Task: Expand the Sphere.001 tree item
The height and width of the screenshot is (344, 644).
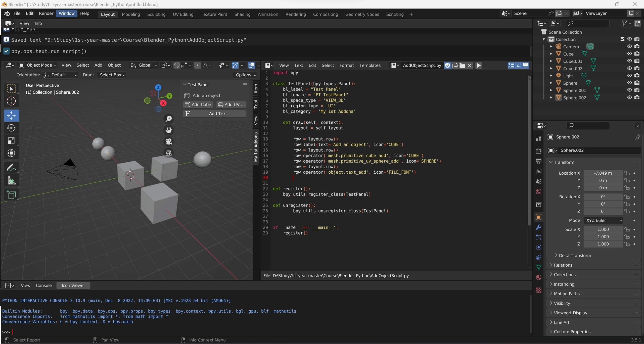Action: [x=551, y=90]
